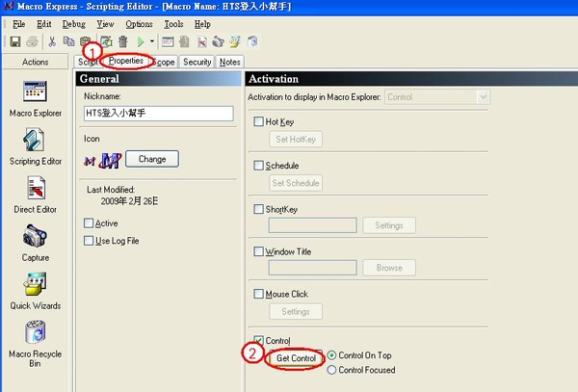578x392 pixels.
Task: Open the Activation to display dropdown
Action: pos(437,97)
